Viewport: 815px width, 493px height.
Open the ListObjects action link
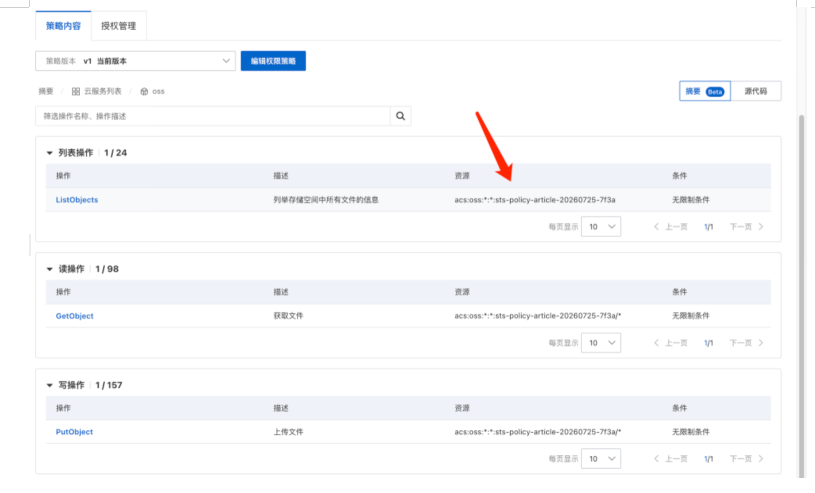77,200
